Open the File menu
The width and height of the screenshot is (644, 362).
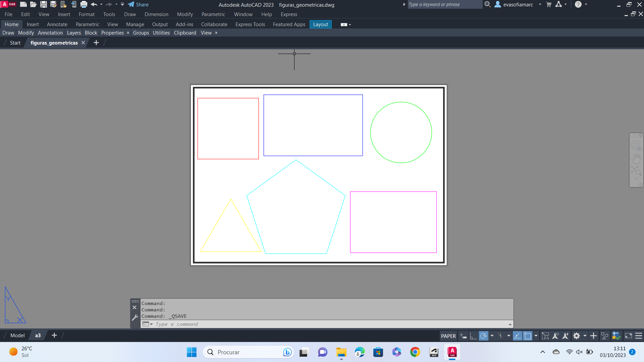point(8,14)
